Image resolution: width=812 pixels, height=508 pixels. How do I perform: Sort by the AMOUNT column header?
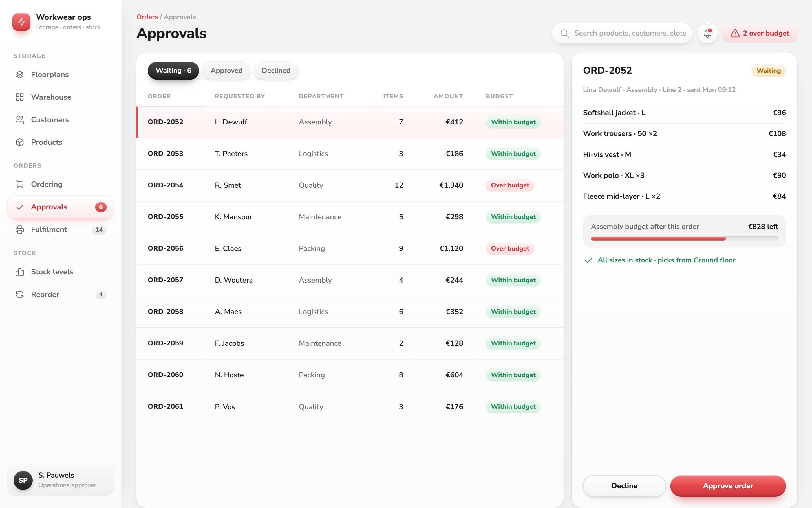point(448,96)
